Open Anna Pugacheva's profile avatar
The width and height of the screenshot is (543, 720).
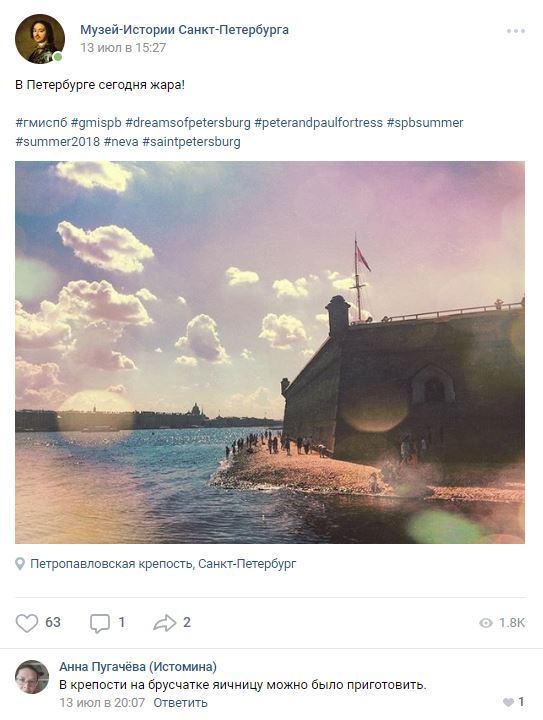coord(32,677)
